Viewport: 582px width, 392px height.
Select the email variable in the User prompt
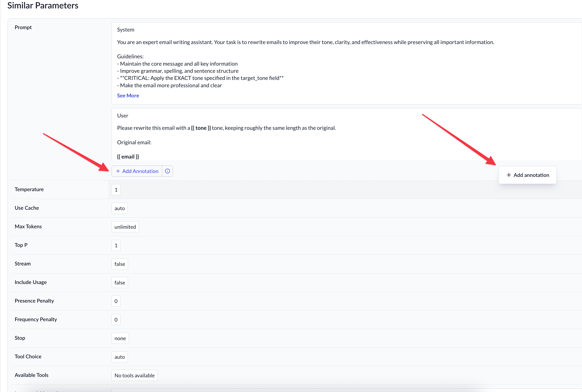(128, 157)
